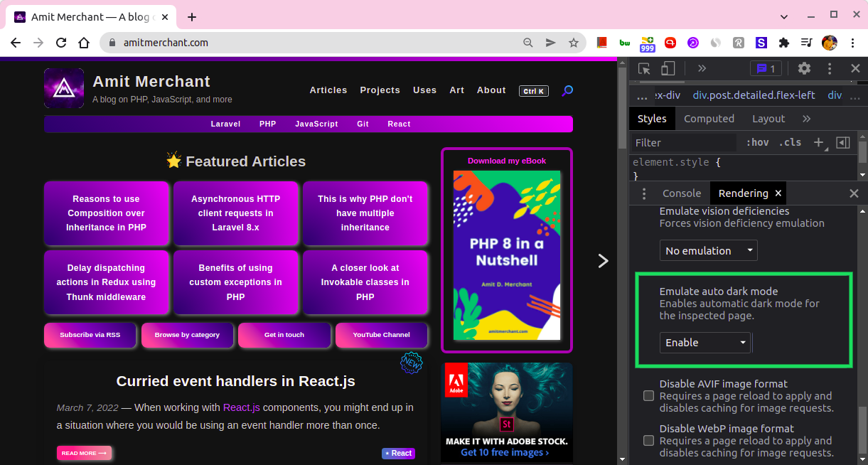The height and width of the screenshot is (465, 868).
Task: Open DevTools settings gear
Action: pos(804,68)
